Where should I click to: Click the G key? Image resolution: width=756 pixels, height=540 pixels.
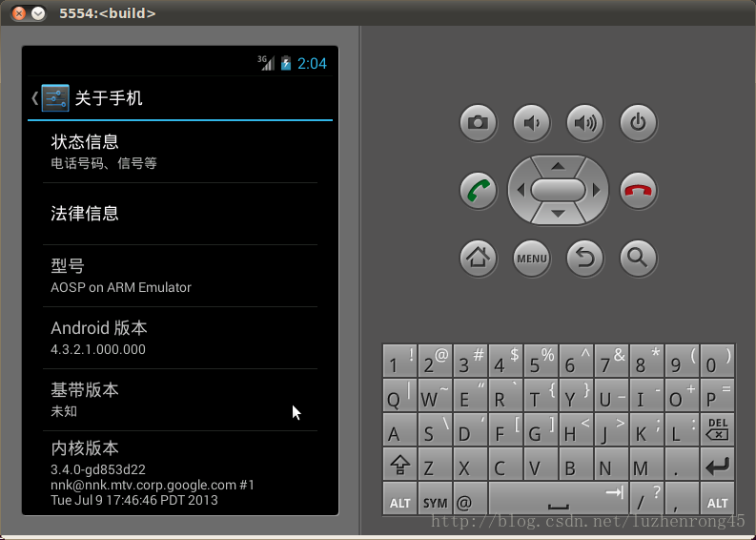(x=541, y=429)
